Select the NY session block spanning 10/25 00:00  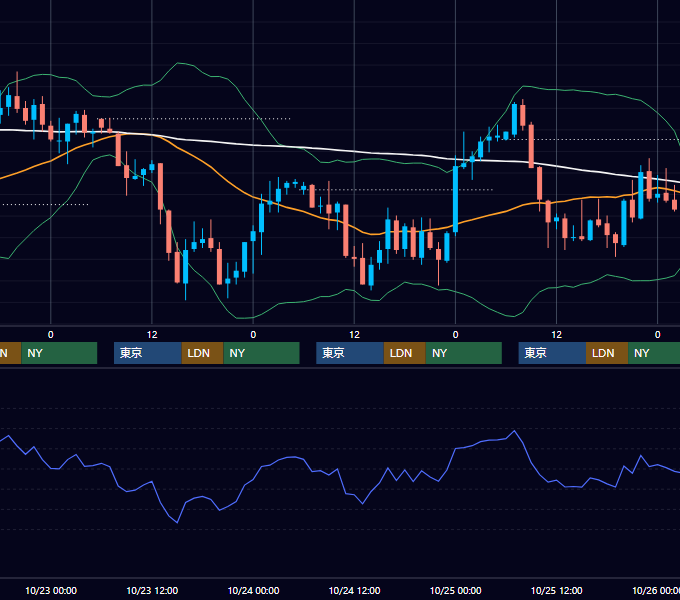464,353
